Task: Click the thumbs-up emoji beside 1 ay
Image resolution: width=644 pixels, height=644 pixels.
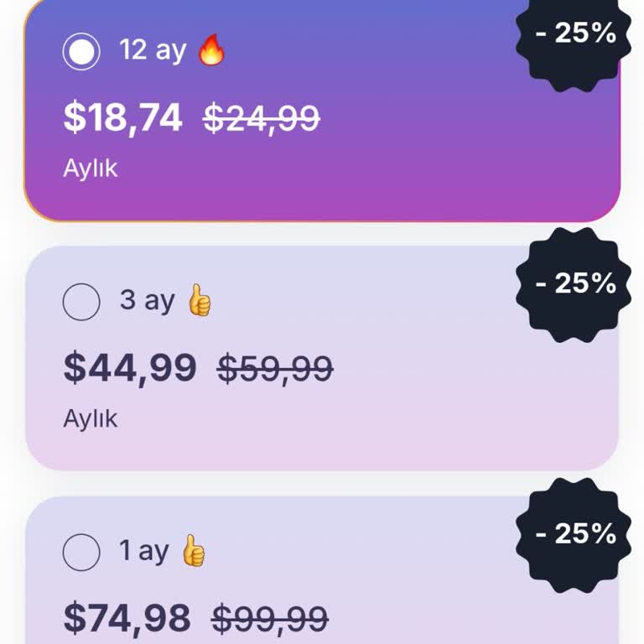Action: pyautogui.click(x=193, y=551)
